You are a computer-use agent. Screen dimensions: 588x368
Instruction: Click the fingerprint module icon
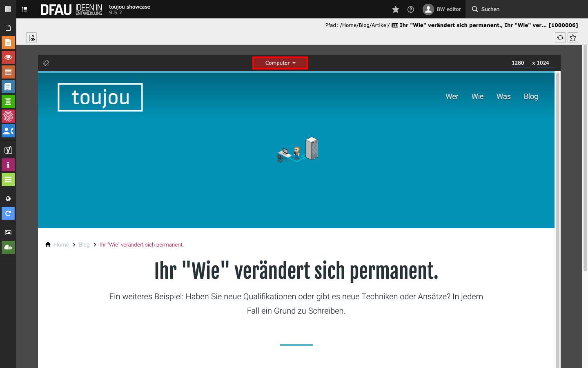(x=8, y=117)
